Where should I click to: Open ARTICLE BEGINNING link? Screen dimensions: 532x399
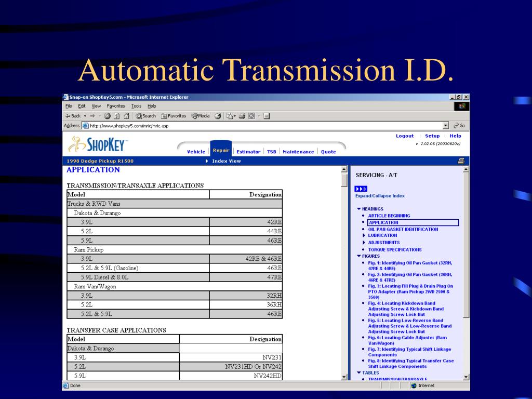[389, 216]
